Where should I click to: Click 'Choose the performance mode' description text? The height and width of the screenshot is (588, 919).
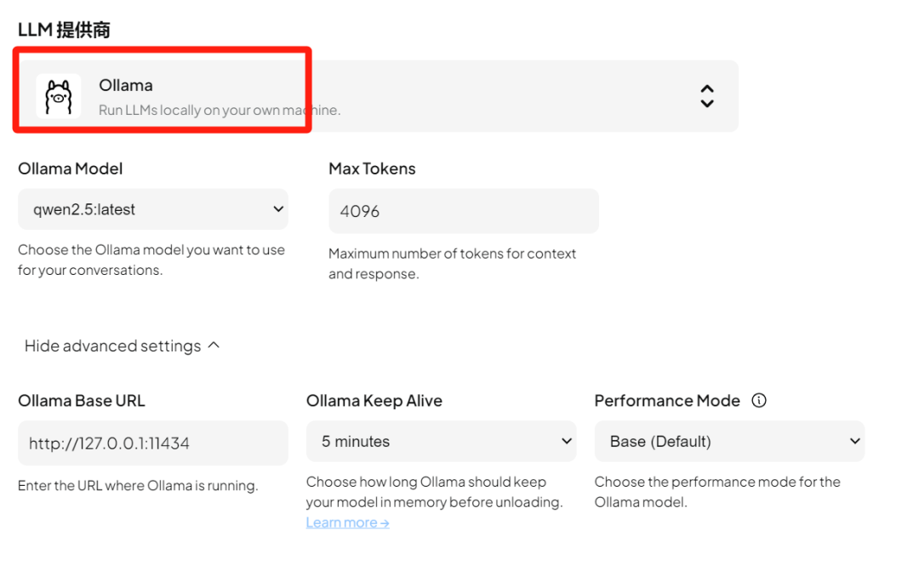tap(717, 492)
